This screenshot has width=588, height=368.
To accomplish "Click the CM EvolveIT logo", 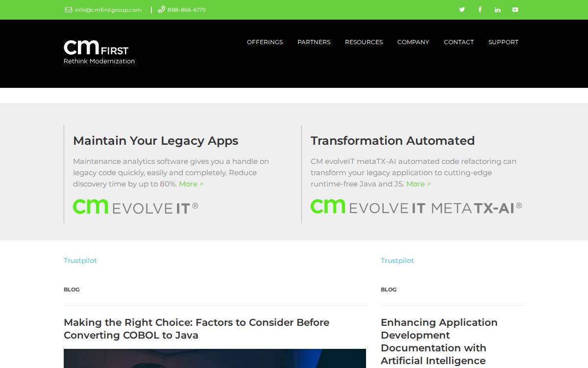I will [136, 207].
